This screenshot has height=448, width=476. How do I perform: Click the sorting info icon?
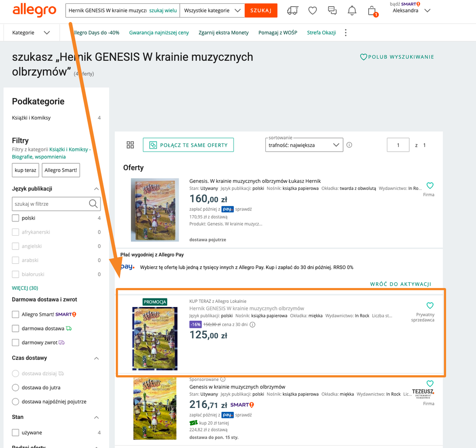pyautogui.click(x=349, y=145)
